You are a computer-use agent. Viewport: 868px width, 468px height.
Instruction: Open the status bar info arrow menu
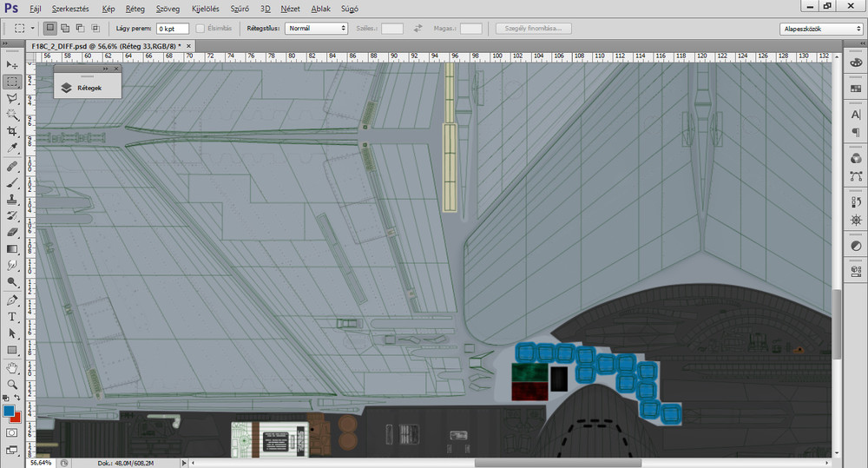point(184,463)
